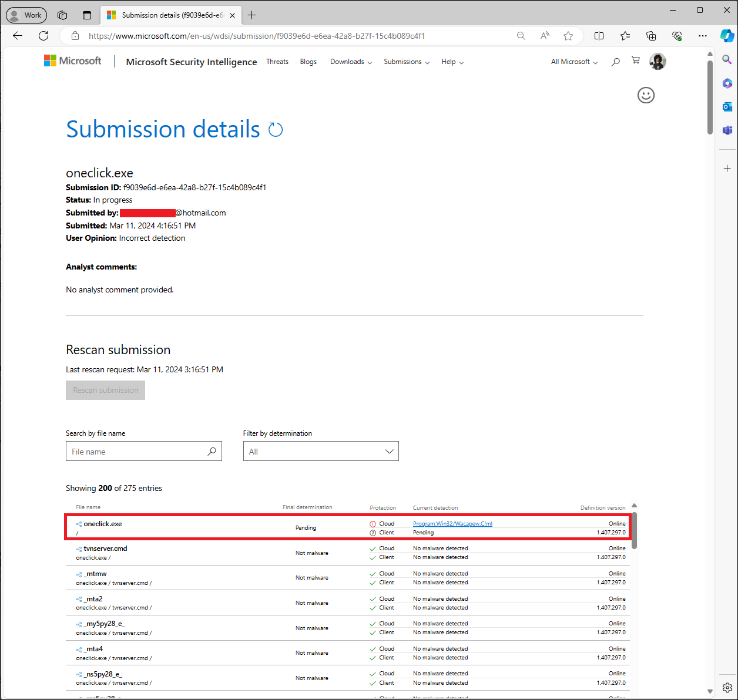Click the Rescan submission button

106,390
